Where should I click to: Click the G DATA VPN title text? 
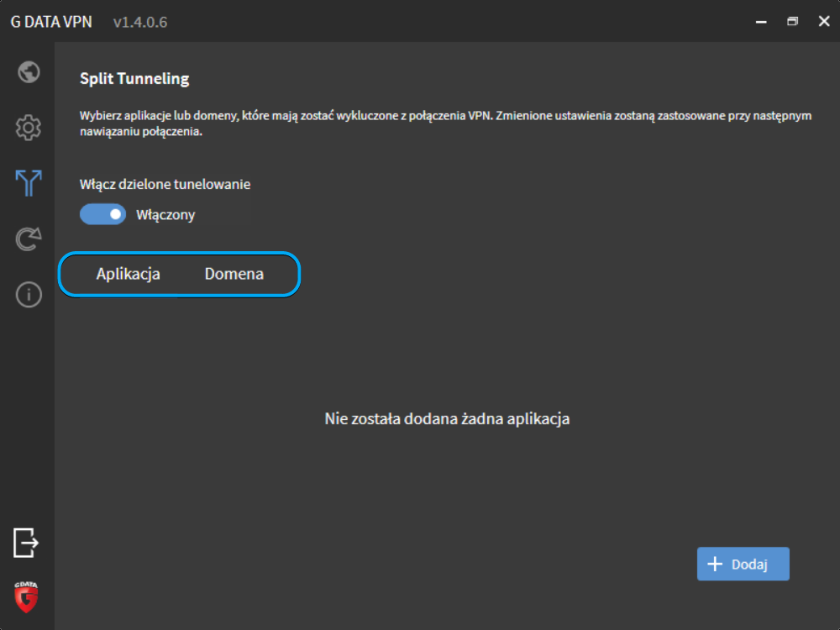pyautogui.click(x=51, y=22)
